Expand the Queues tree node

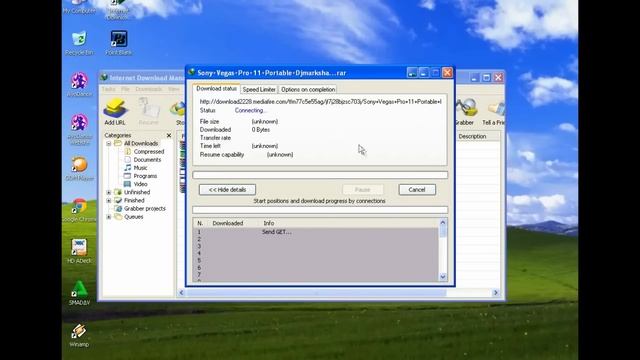click(x=109, y=217)
